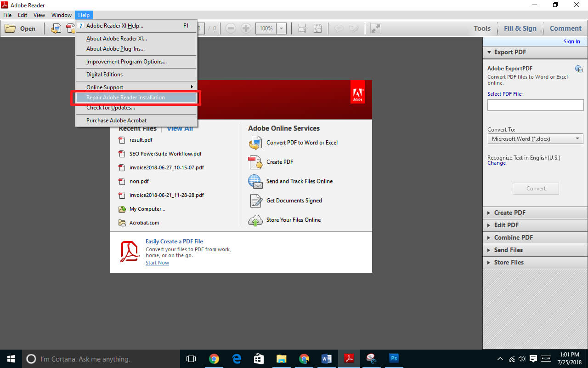
Task: Click the Select PDF File link
Action: click(505, 94)
